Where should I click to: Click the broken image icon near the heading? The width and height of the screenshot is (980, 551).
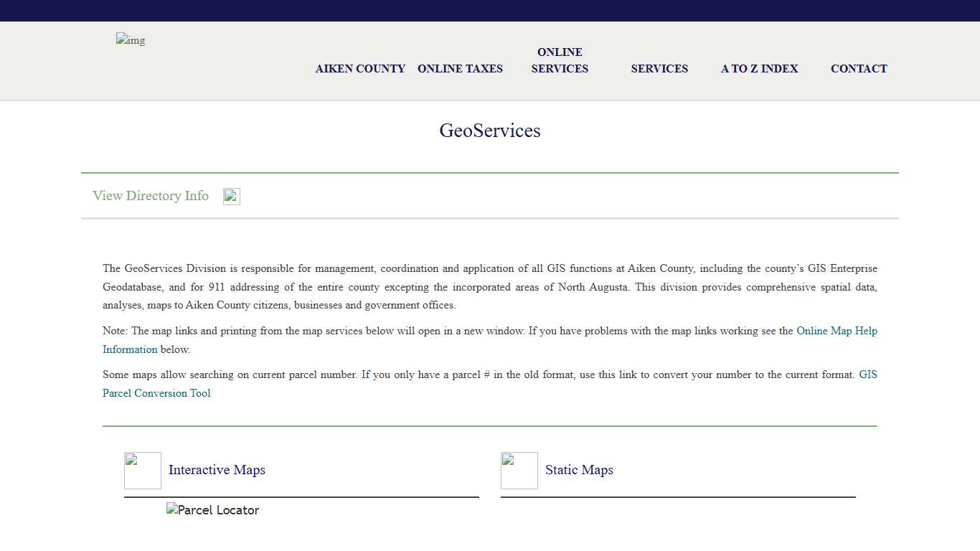pos(231,195)
